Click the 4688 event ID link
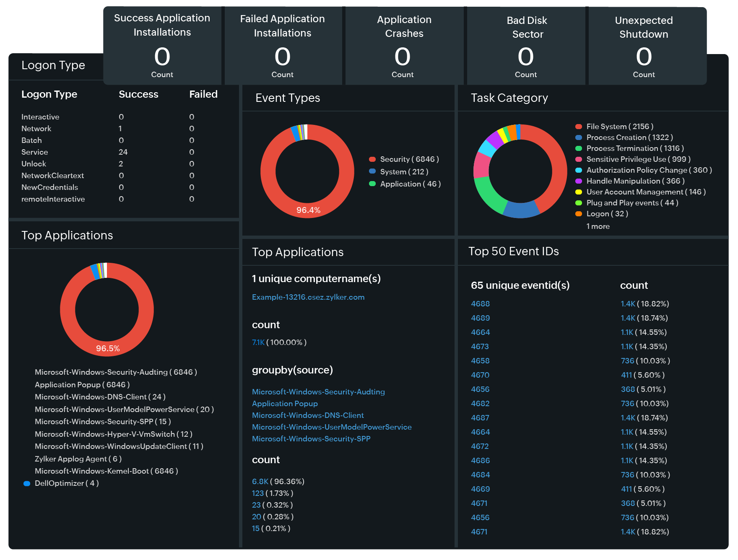Image resolution: width=738 pixels, height=560 pixels. click(x=480, y=303)
